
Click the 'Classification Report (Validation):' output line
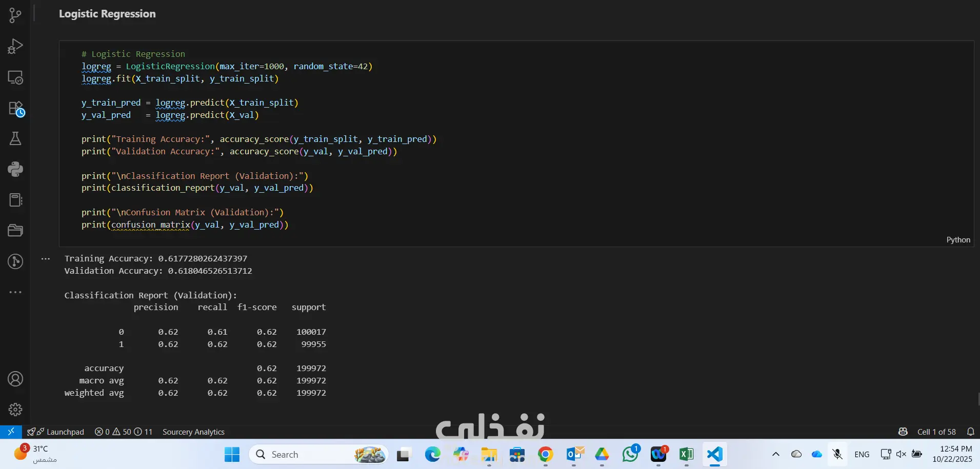[x=151, y=296]
